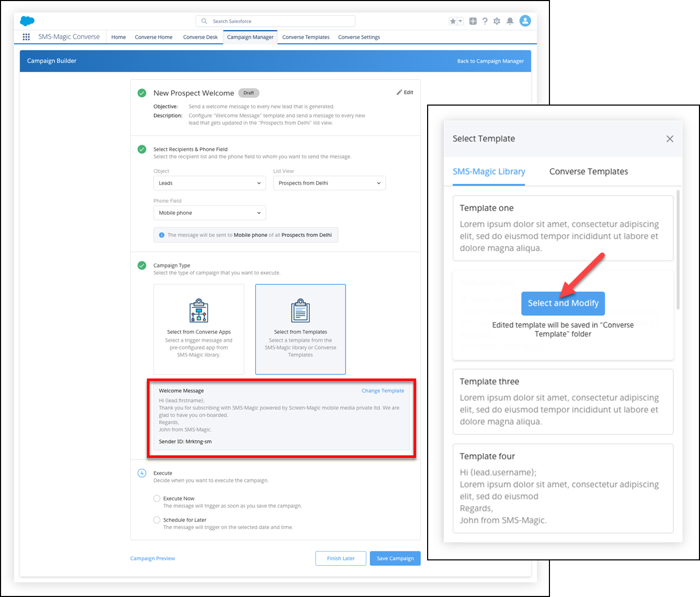Click the Sender ID: Mrktng-sm text
Screen dimensions: 700x597
186,442
